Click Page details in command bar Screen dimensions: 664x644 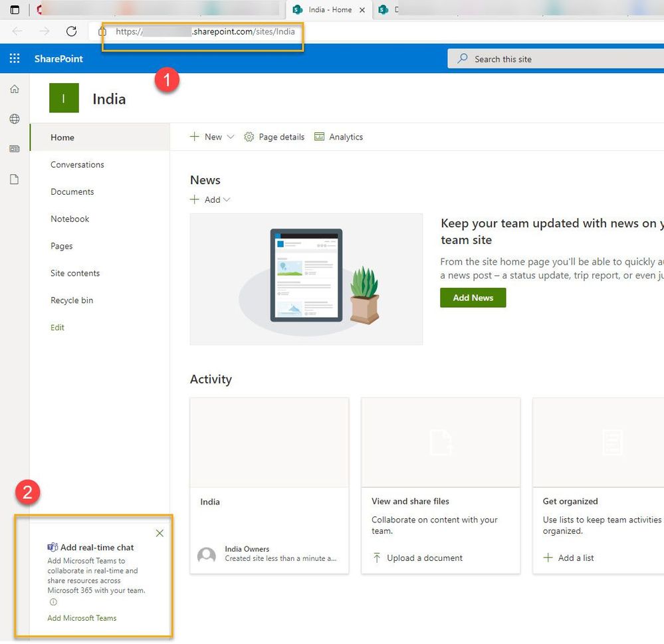click(282, 137)
